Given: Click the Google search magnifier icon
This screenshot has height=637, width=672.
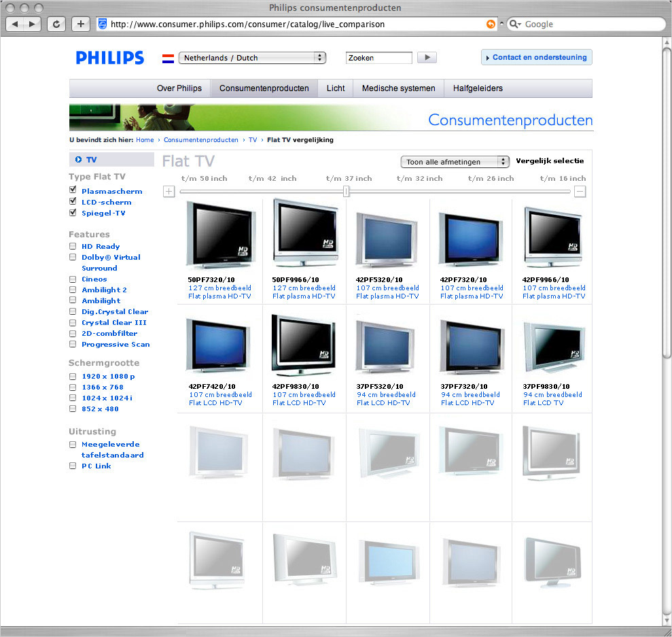Looking at the screenshot, I should [x=514, y=24].
